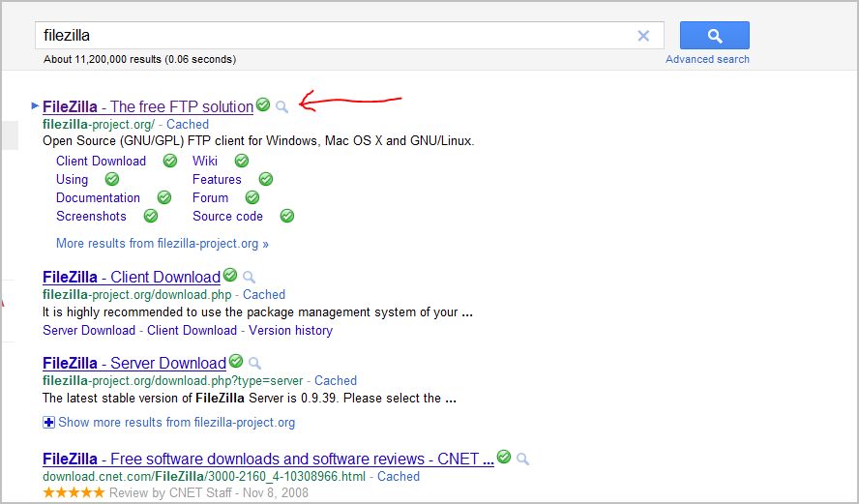
Task: Click the blue search magnifier button
Action: point(714,36)
